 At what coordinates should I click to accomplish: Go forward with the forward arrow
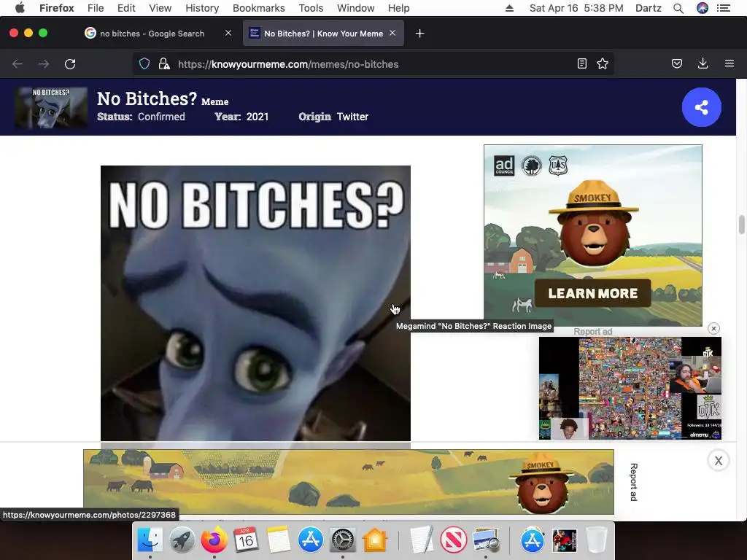44,64
